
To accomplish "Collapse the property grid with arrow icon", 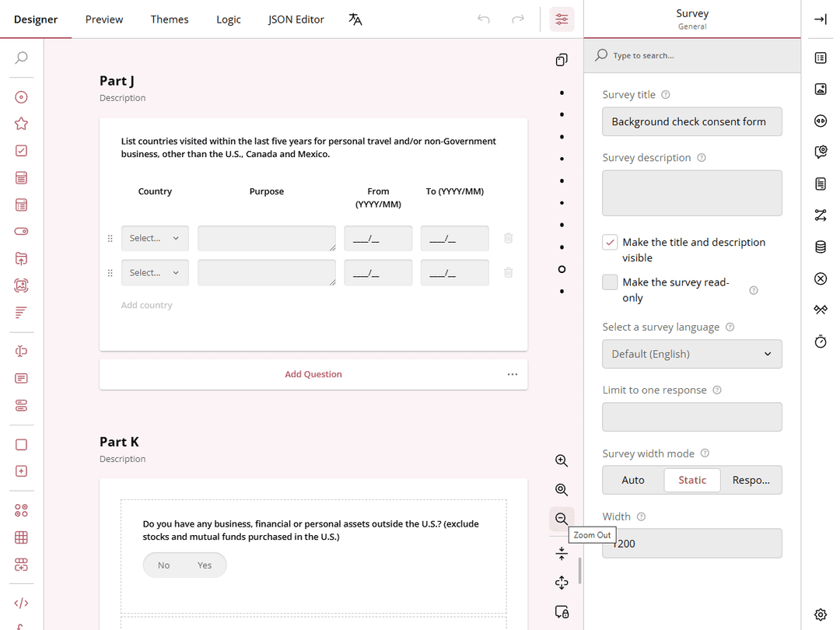I will click(821, 19).
